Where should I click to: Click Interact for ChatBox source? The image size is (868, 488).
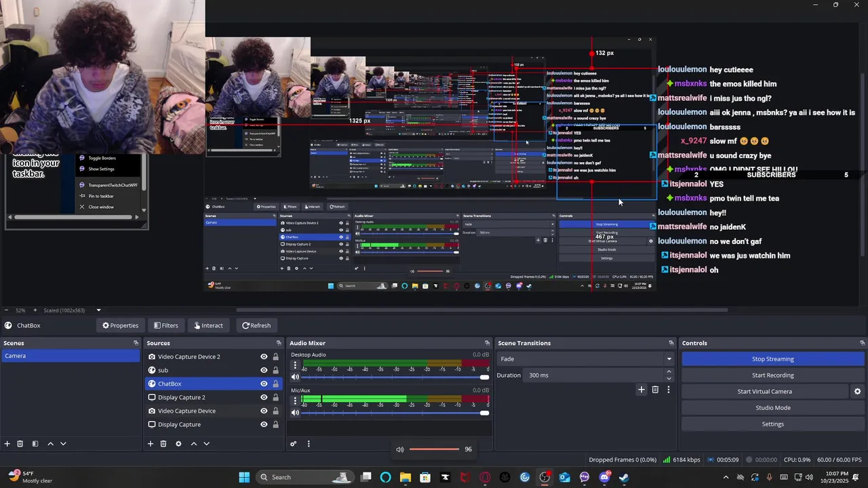[208, 325]
